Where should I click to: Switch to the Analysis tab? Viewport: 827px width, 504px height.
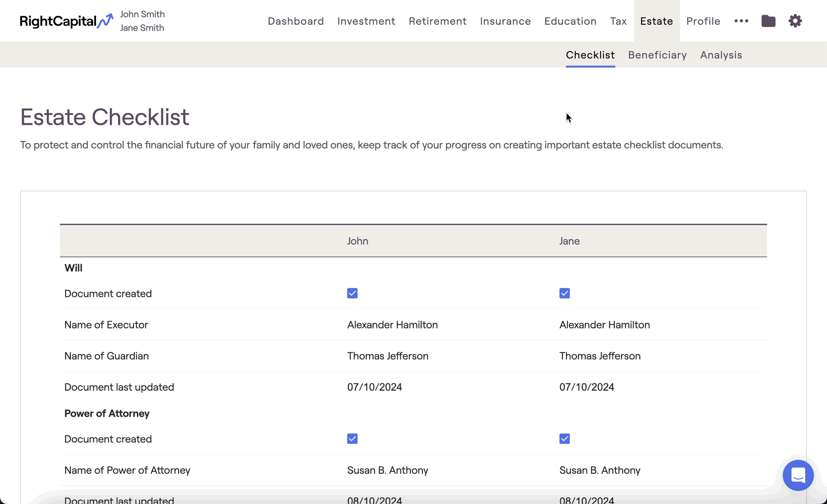[721, 55]
